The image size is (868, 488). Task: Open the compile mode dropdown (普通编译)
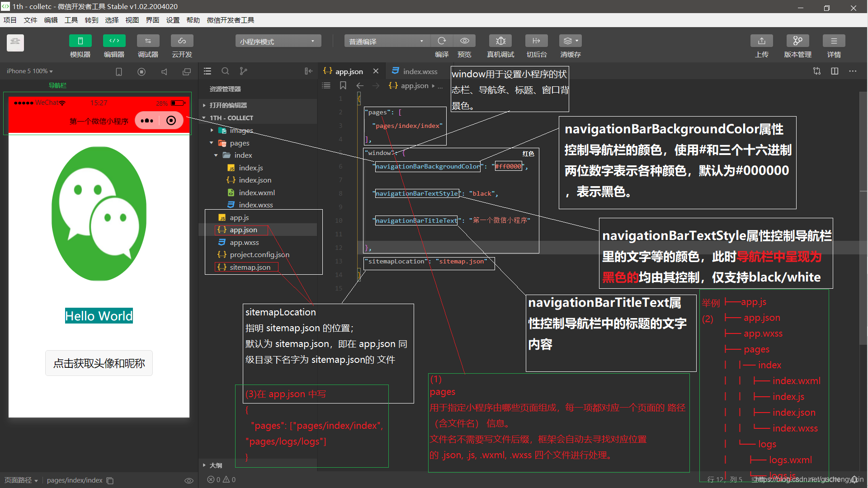[x=387, y=42]
